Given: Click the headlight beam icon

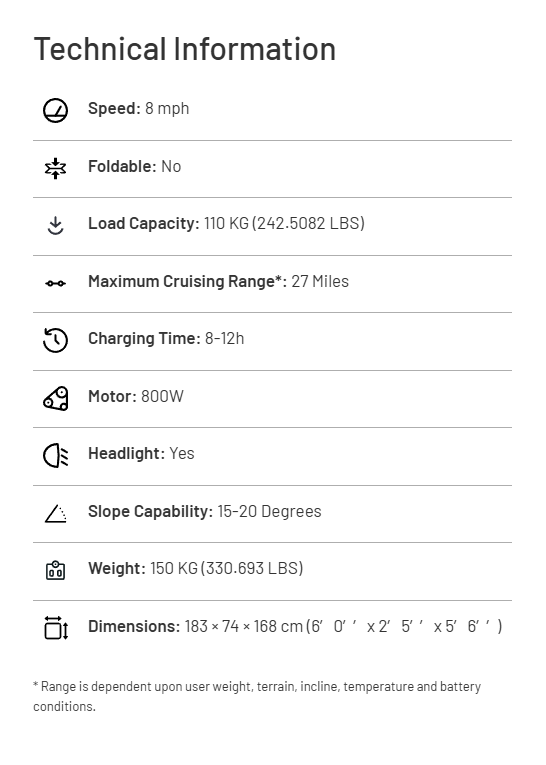Looking at the screenshot, I should pyautogui.click(x=56, y=455).
